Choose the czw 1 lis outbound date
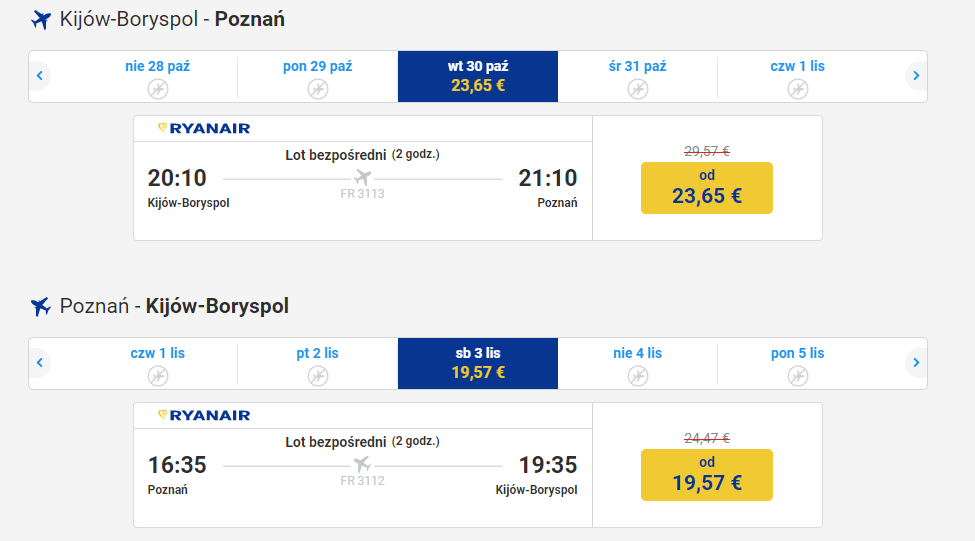The image size is (975, 541). [798, 76]
